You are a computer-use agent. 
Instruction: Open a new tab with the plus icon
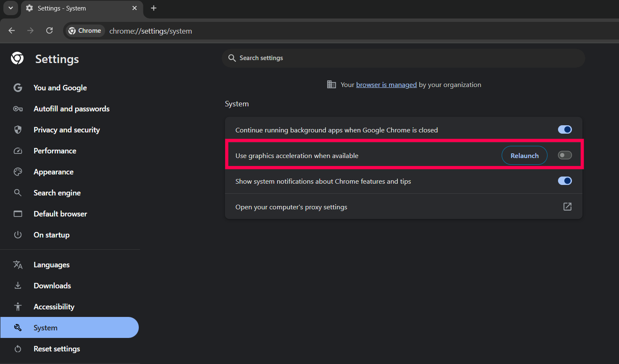click(x=153, y=8)
